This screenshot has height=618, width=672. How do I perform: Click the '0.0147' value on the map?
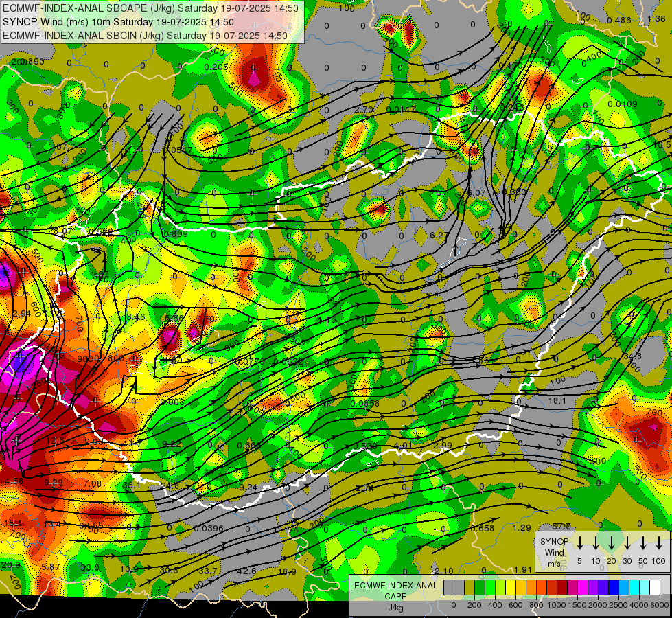[x=401, y=109]
